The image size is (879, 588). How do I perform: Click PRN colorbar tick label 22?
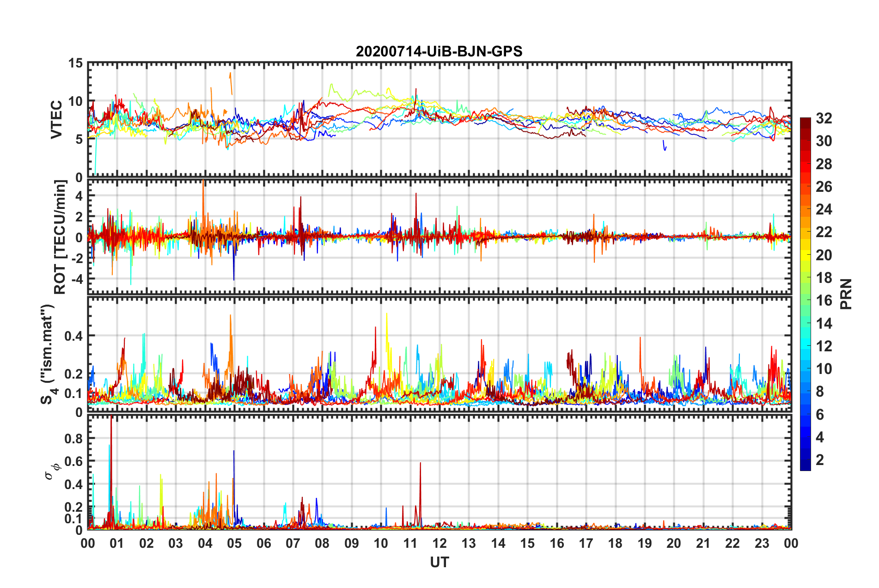(824, 232)
